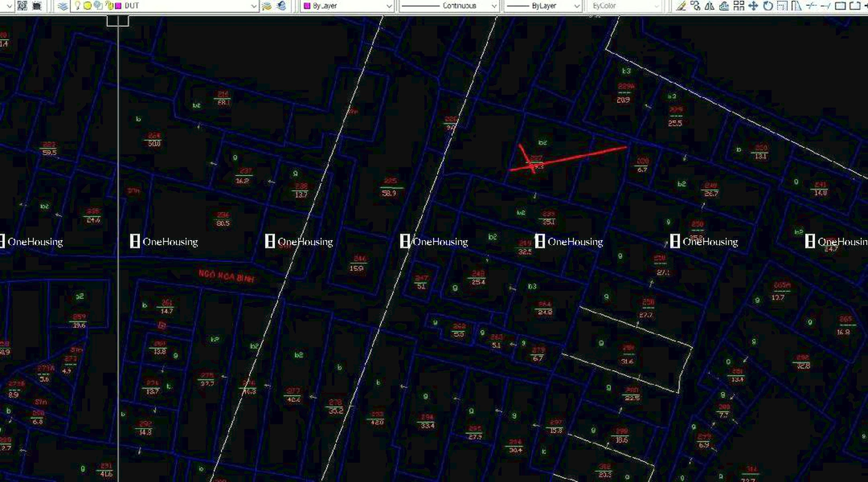
Task: Activate the Scale tool
Action: pos(782,6)
